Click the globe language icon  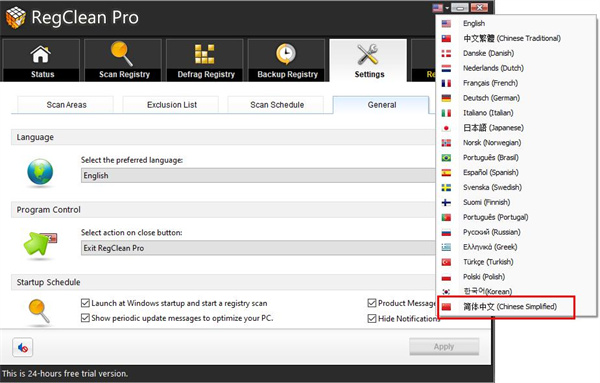point(40,172)
